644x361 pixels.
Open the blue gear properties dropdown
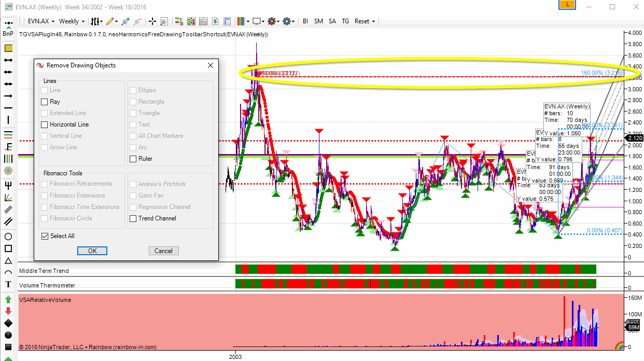click(288, 21)
